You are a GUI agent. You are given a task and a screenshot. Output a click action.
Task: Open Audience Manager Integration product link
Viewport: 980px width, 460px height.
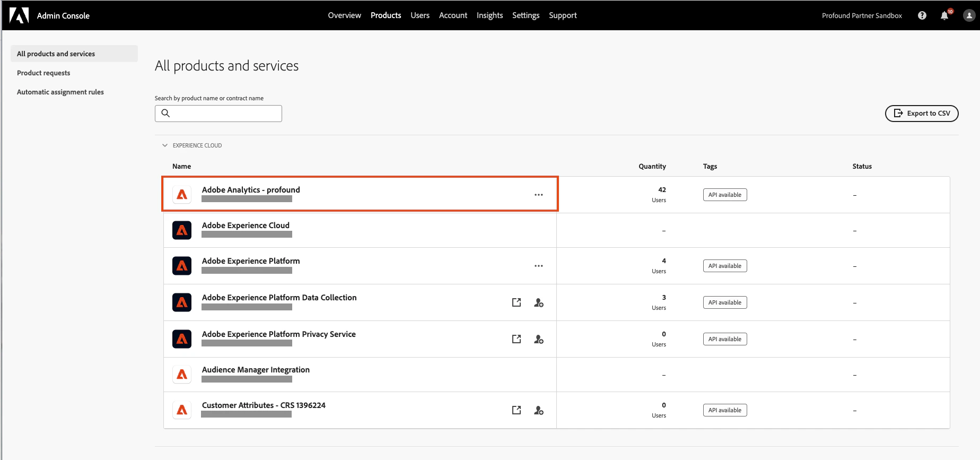click(x=256, y=369)
